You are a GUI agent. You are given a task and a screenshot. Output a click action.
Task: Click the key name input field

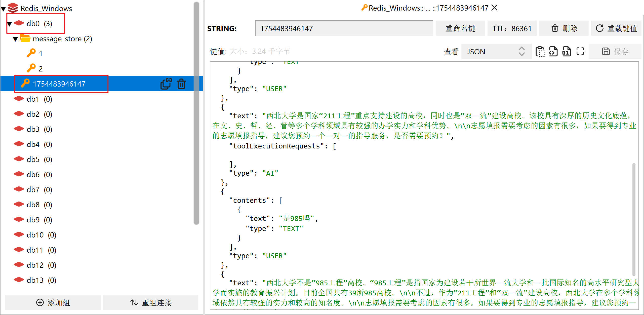pos(344,28)
